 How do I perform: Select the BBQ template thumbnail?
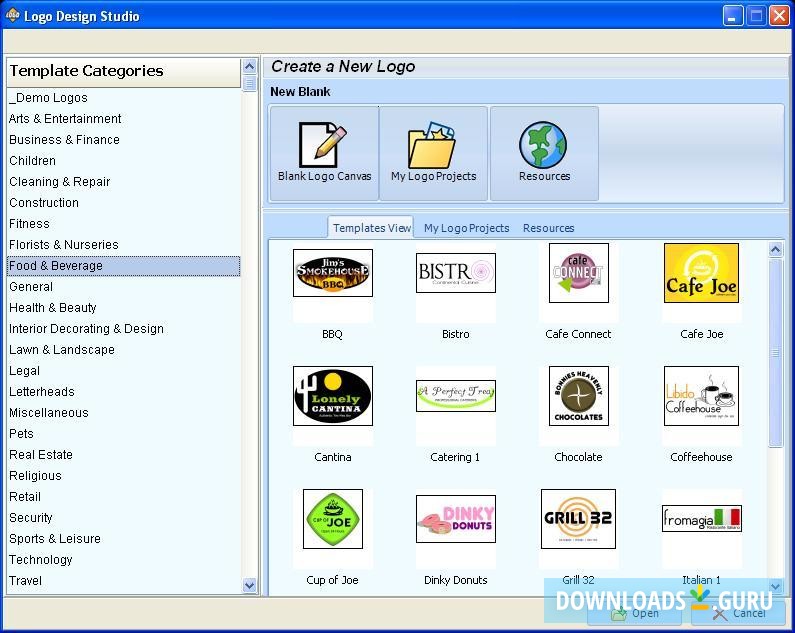click(x=333, y=273)
